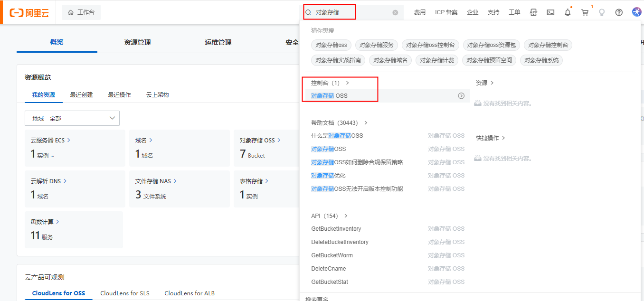Click the 对象存储oss suggestion chip
The image size is (644, 301).
(x=331, y=45)
